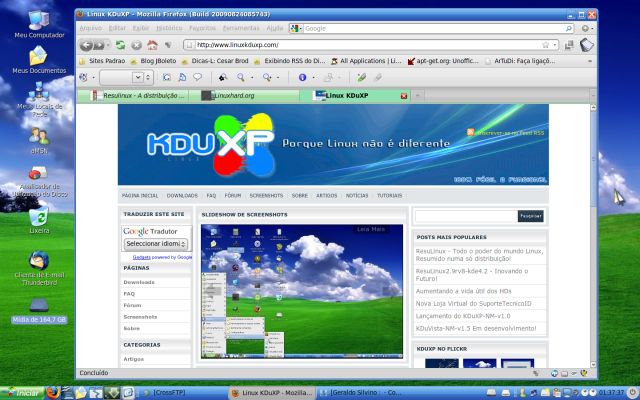Viewport: 640px width, 400px height.
Task: Open DOWNLOADS in the site navigation bar
Action: click(x=182, y=196)
